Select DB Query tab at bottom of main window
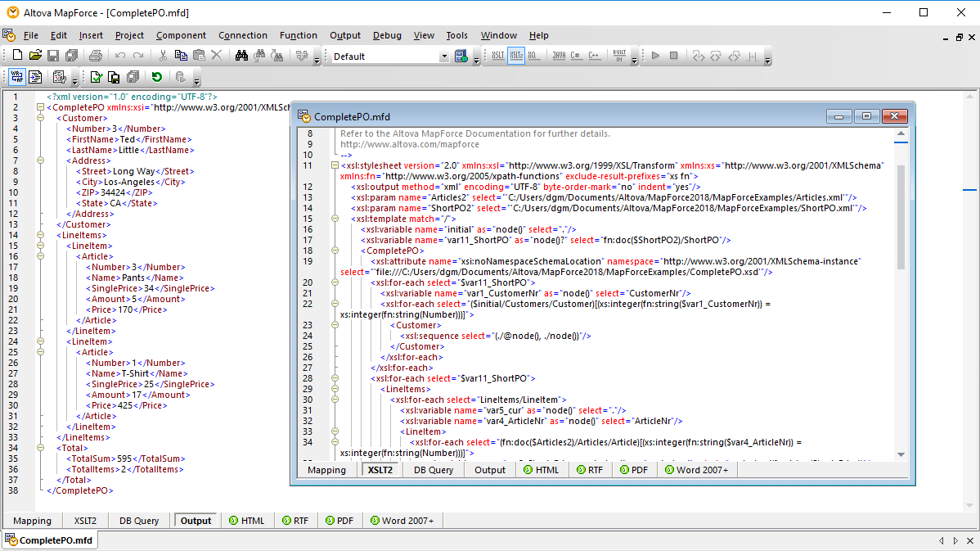The image size is (980, 551). [x=139, y=521]
